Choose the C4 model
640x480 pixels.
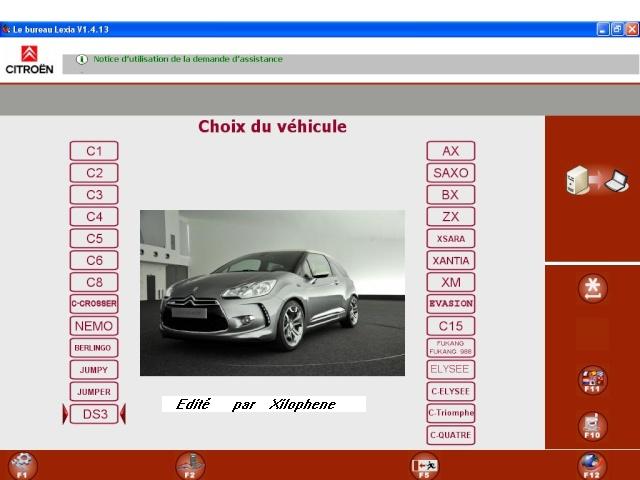click(94, 216)
